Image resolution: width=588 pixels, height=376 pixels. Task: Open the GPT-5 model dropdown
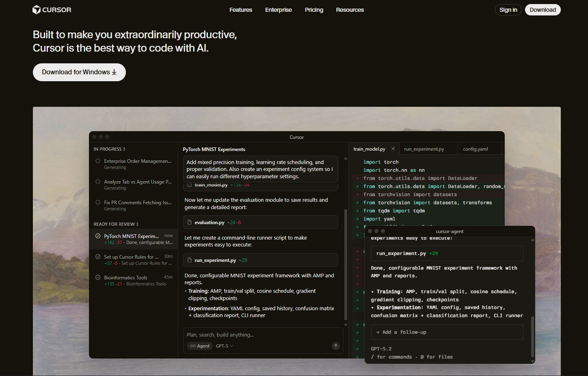pos(225,346)
